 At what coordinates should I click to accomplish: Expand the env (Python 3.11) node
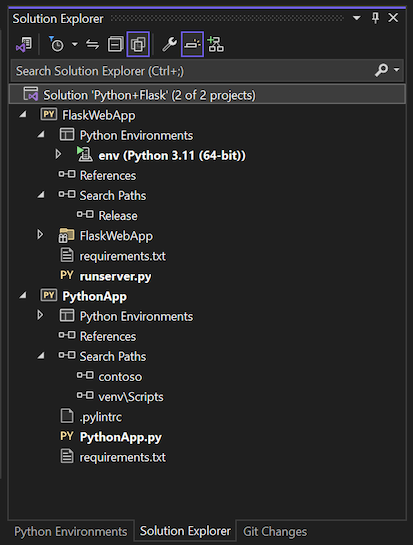point(58,154)
